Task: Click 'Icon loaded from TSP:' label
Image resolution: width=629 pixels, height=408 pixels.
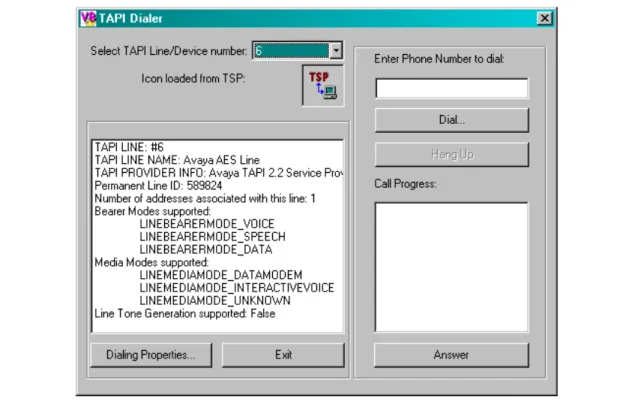Action: 193,79
